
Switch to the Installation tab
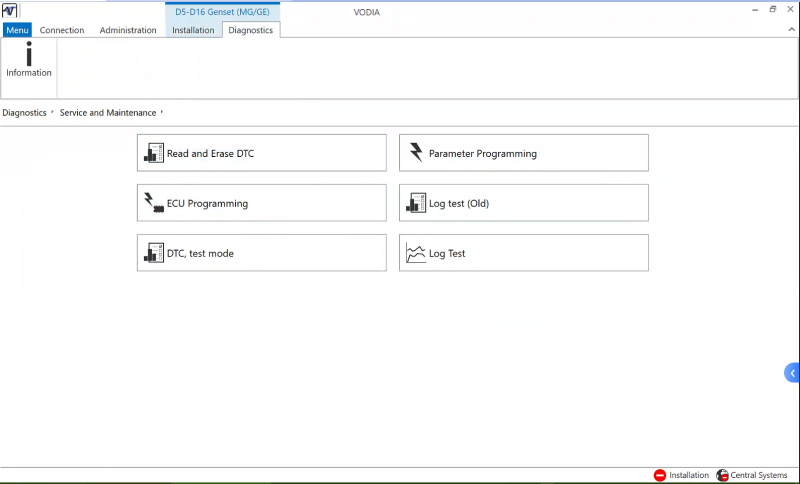tap(193, 30)
